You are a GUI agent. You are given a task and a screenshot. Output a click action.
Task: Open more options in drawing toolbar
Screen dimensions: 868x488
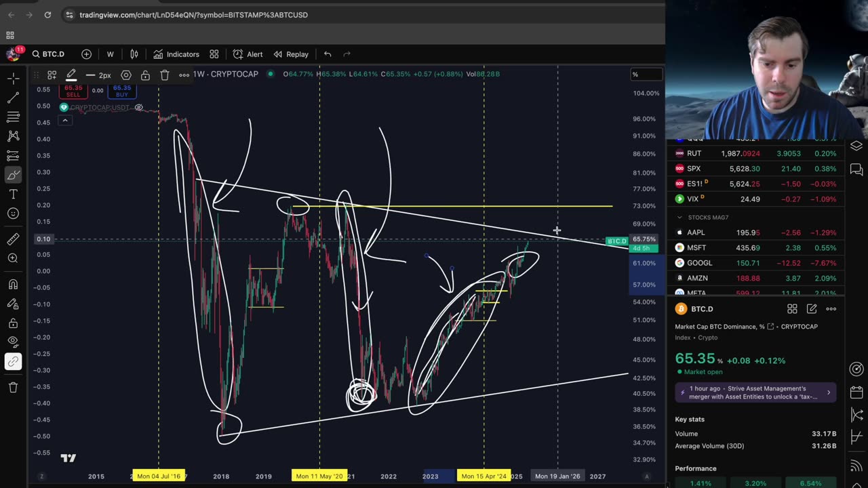[184, 75]
